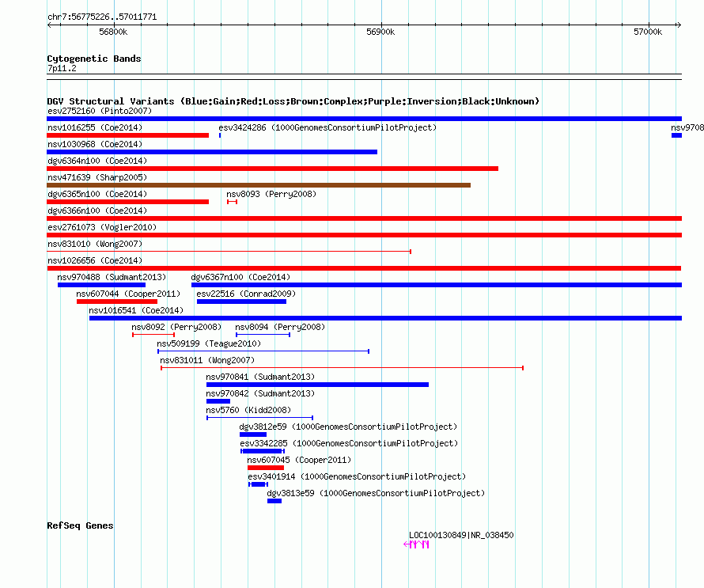This screenshot has width=704, height=588.
Task: Click the 56800k ruler position label
Action: coord(113,32)
